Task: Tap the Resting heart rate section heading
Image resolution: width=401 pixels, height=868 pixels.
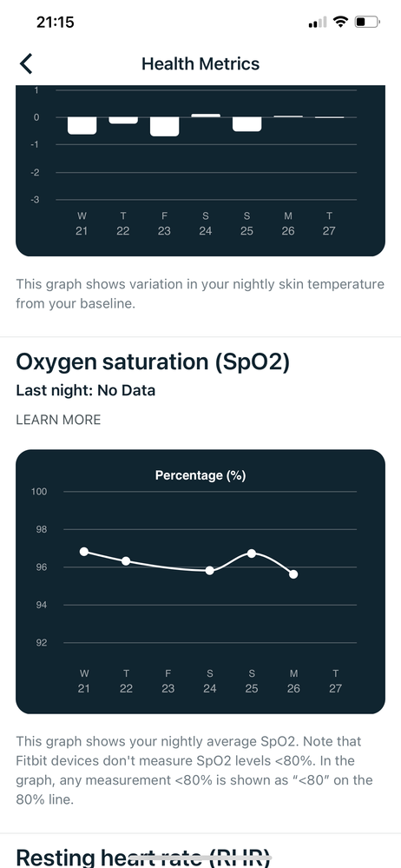Action: click(144, 858)
